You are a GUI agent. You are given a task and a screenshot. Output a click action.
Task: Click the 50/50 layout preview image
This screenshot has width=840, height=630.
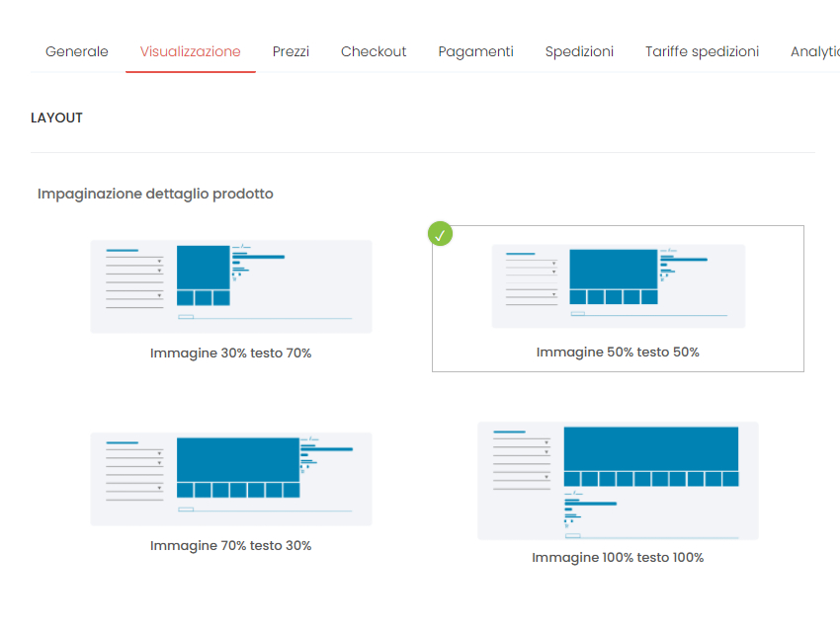(x=618, y=283)
